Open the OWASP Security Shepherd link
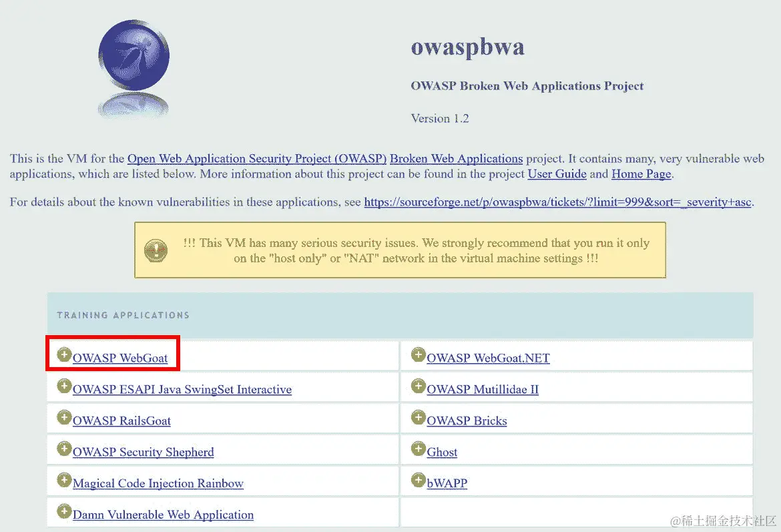This screenshot has width=781, height=532. 143,453
